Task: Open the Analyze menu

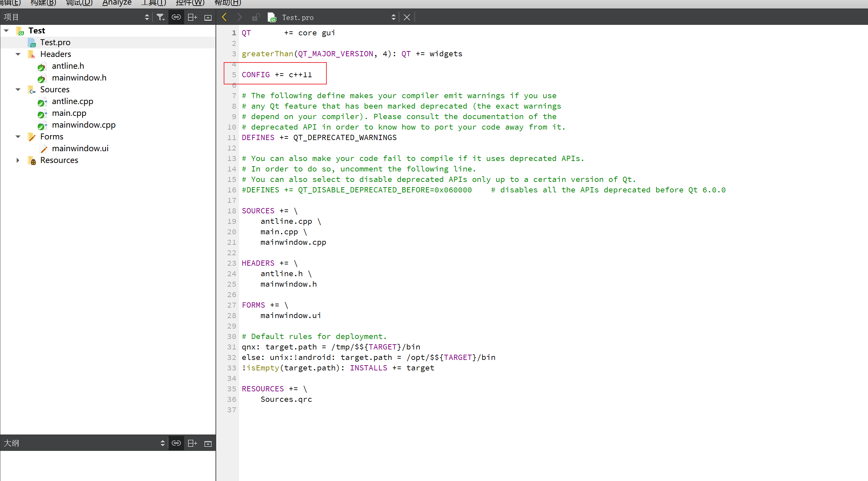Action: (116, 3)
